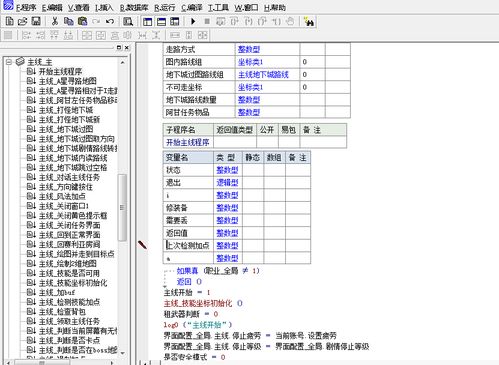The width and height of the screenshot is (499, 365).
Task: Open the H.帮助 menu
Action: pyautogui.click(x=275, y=8)
